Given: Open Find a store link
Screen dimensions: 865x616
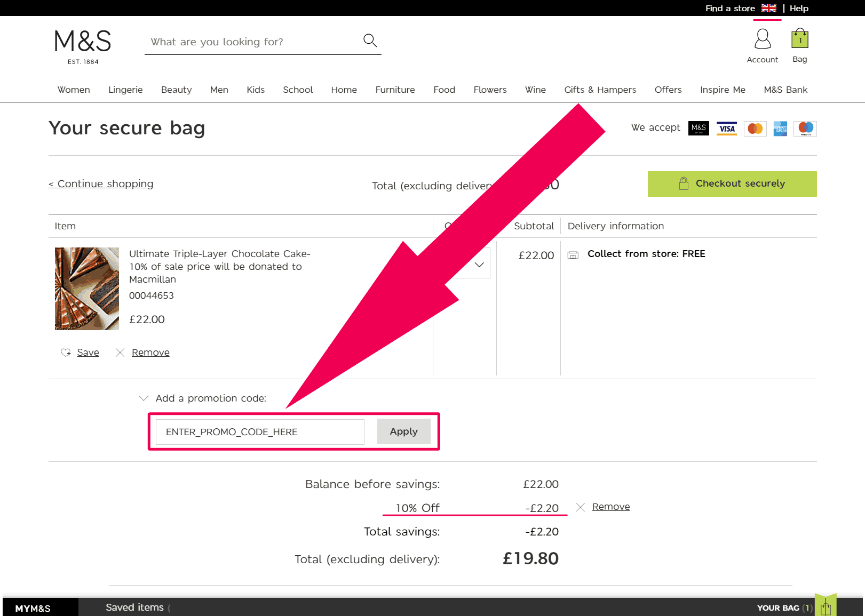Looking at the screenshot, I should point(730,8).
